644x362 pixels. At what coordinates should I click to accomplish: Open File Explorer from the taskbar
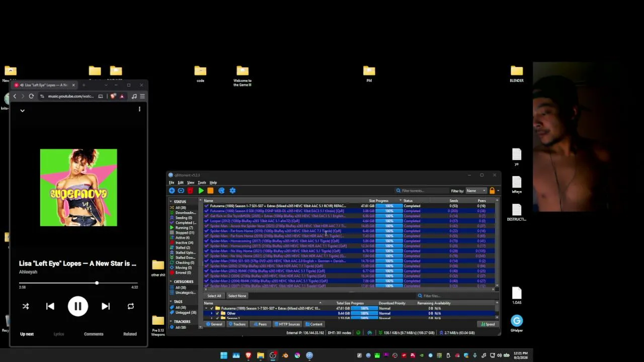[261, 355]
